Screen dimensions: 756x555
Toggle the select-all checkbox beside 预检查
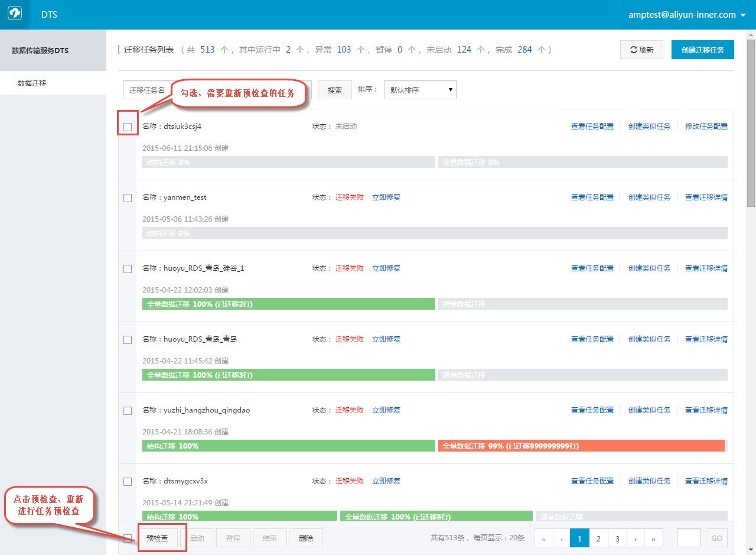pos(128,538)
